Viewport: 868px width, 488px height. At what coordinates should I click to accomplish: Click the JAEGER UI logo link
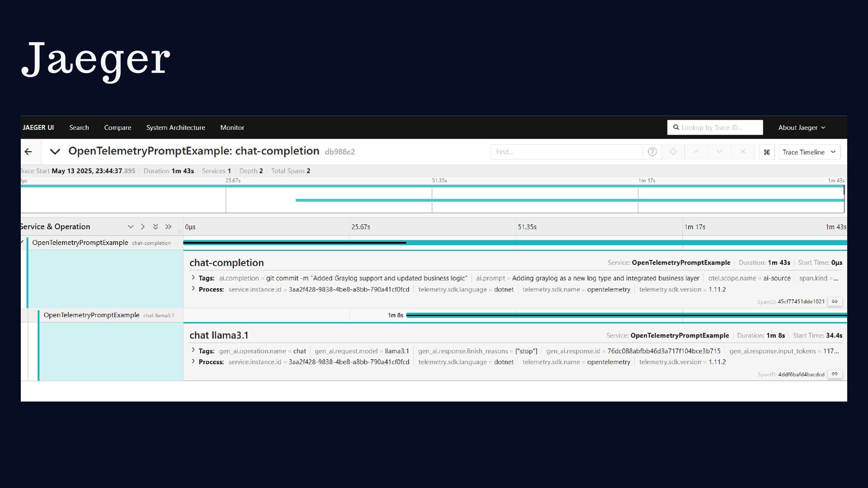click(x=38, y=128)
